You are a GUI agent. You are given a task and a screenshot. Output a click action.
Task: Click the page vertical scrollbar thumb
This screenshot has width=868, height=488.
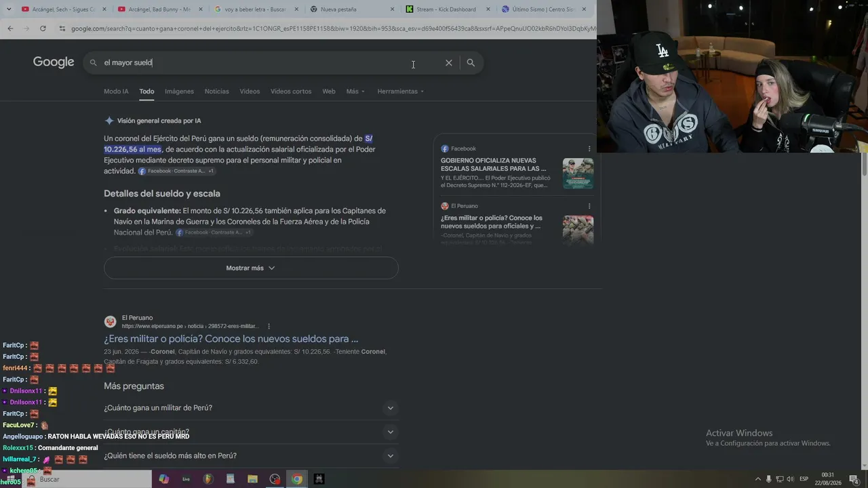point(864,164)
